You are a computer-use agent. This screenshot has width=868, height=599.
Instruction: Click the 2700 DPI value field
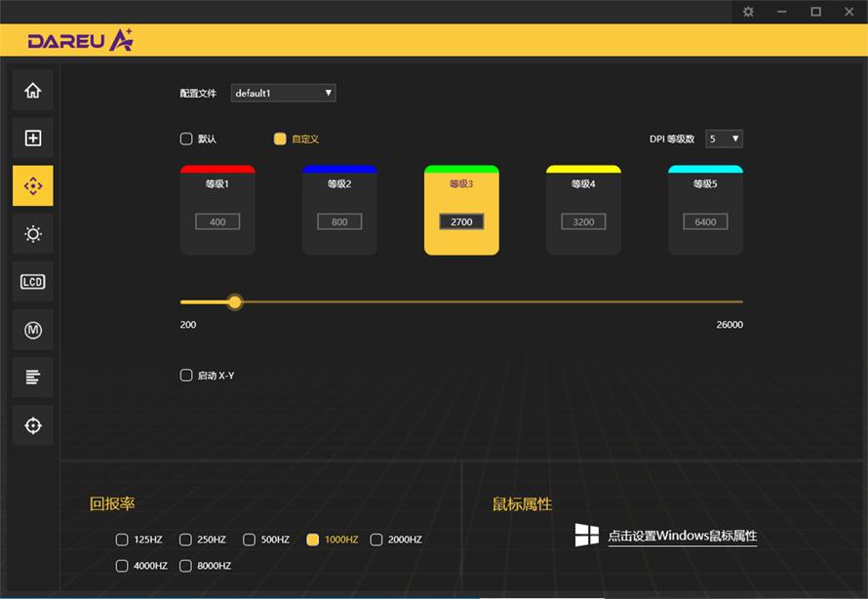click(x=461, y=221)
